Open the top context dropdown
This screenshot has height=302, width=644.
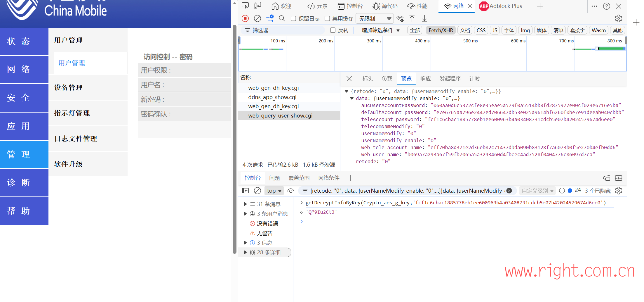point(274,191)
